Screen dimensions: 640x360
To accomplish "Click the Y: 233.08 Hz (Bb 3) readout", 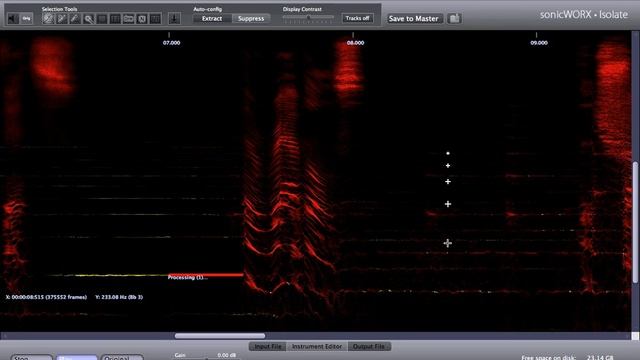I will click(119, 297).
